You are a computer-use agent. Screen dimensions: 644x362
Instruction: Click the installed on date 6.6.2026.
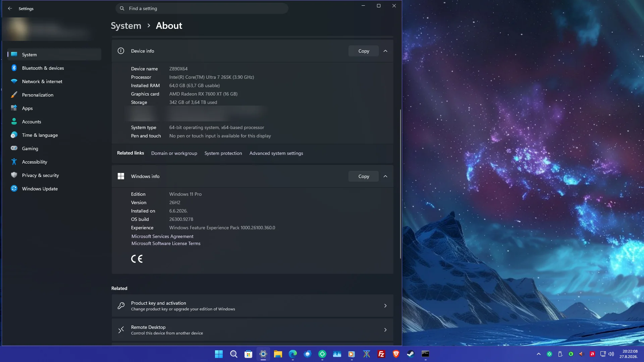178,211
